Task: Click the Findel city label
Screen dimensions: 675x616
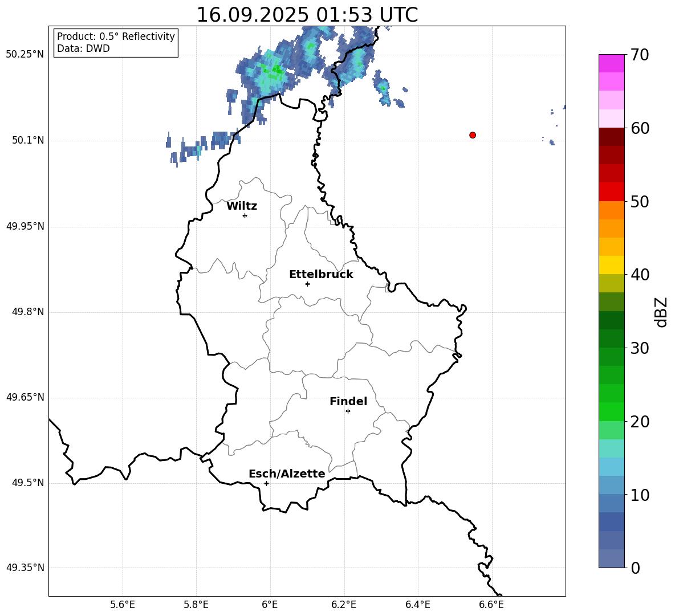Action: 348,401
